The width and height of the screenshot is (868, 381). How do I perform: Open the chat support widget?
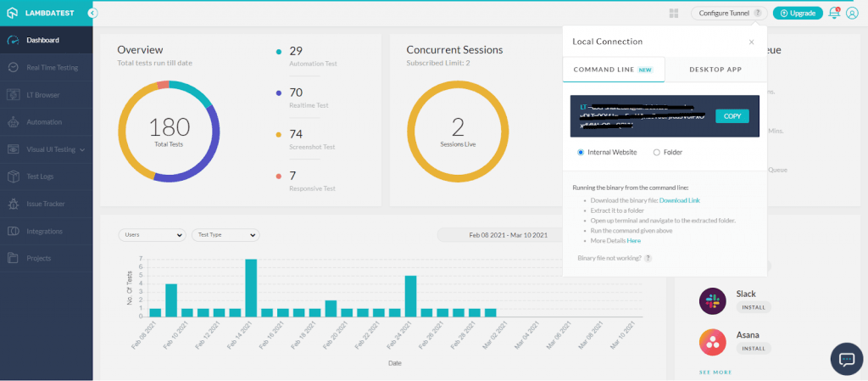pos(847,359)
